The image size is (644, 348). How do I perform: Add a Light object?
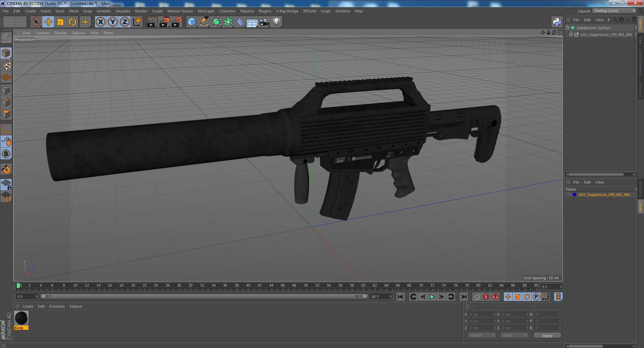[x=277, y=22]
